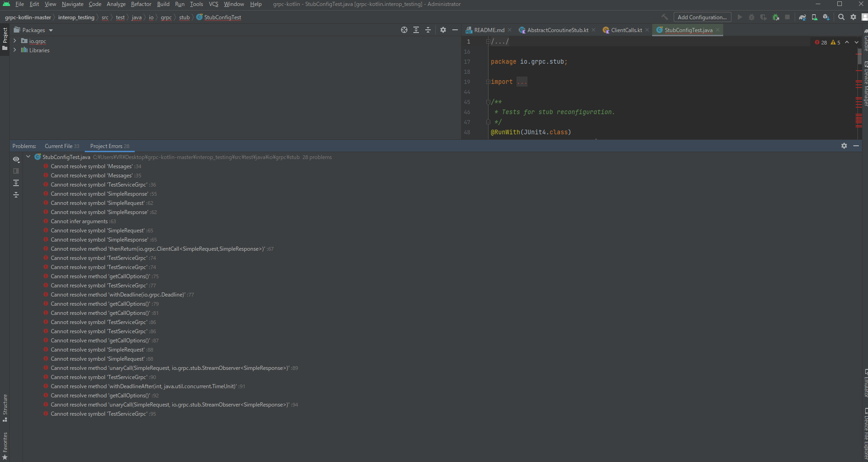Viewport: 868px width, 462px height.
Task: Open Structure tool window side tab
Action: click(5, 408)
